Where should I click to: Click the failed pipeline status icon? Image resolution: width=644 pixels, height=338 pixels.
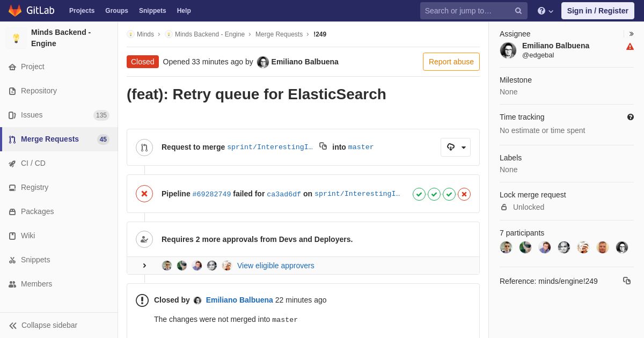(144, 194)
